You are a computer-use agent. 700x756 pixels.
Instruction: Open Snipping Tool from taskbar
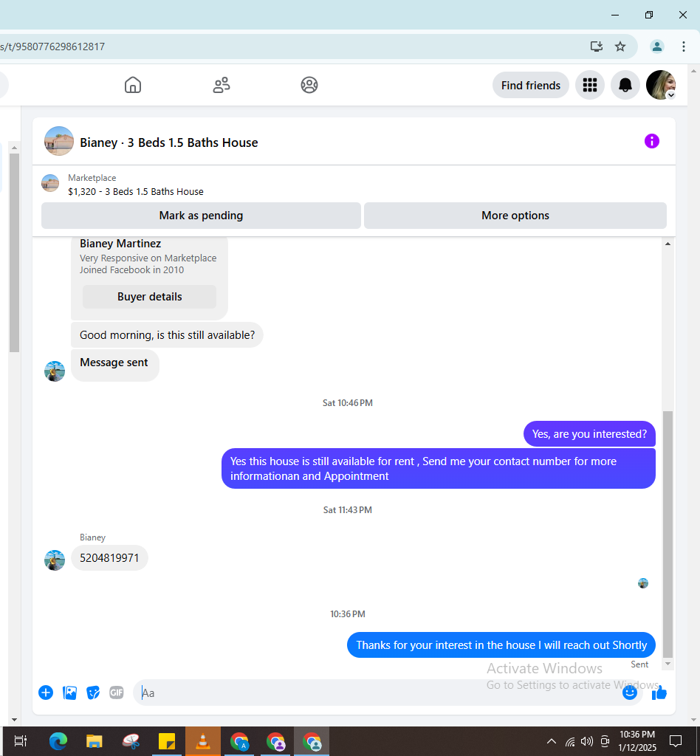pyautogui.click(x=131, y=741)
